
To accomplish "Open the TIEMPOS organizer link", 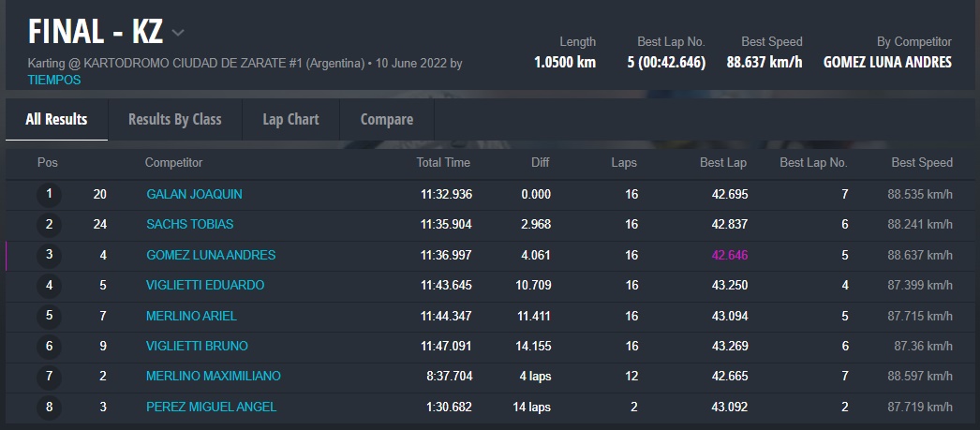I will coord(54,80).
